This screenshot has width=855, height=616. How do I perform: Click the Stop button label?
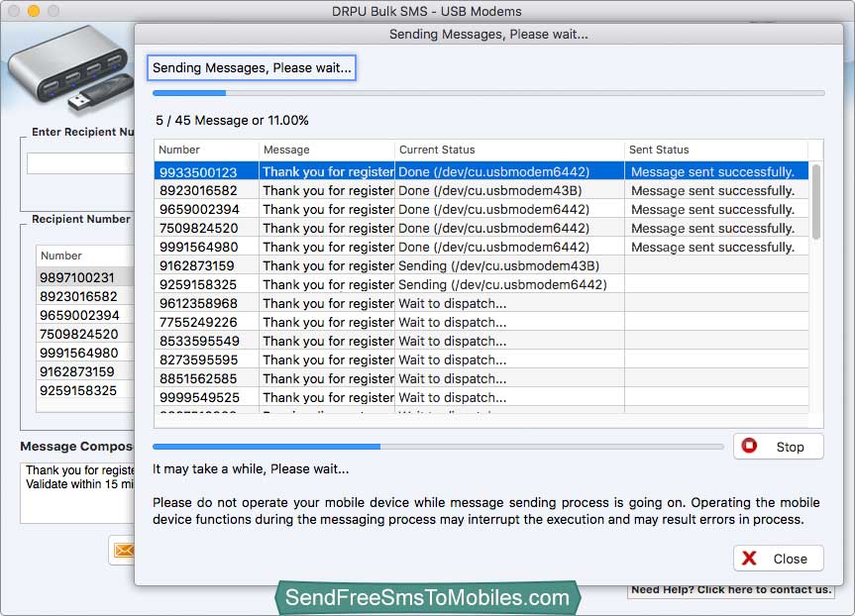coord(790,447)
